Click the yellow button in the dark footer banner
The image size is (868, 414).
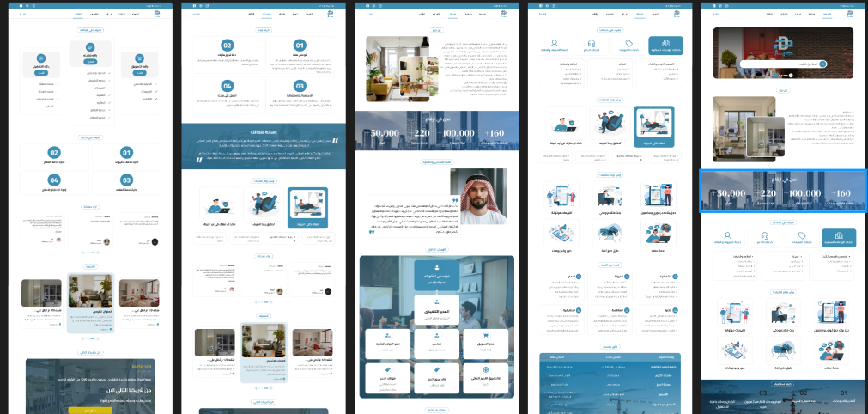pos(91,410)
